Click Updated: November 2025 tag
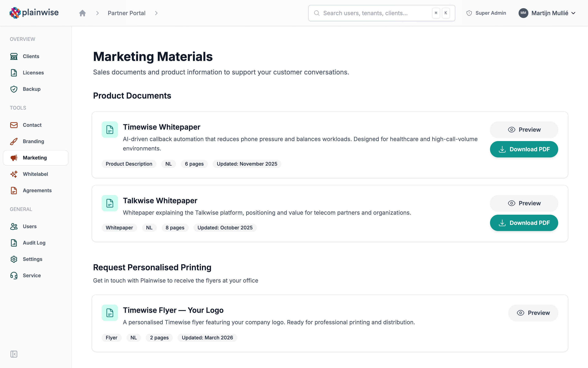The image size is (588, 368). click(247, 164)
